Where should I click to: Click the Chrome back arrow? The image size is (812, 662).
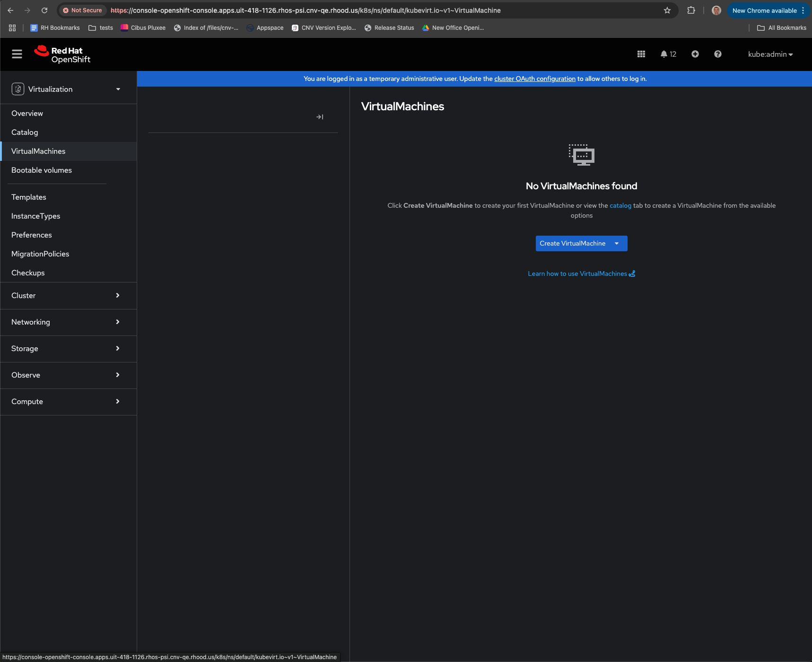click(10, 10)
